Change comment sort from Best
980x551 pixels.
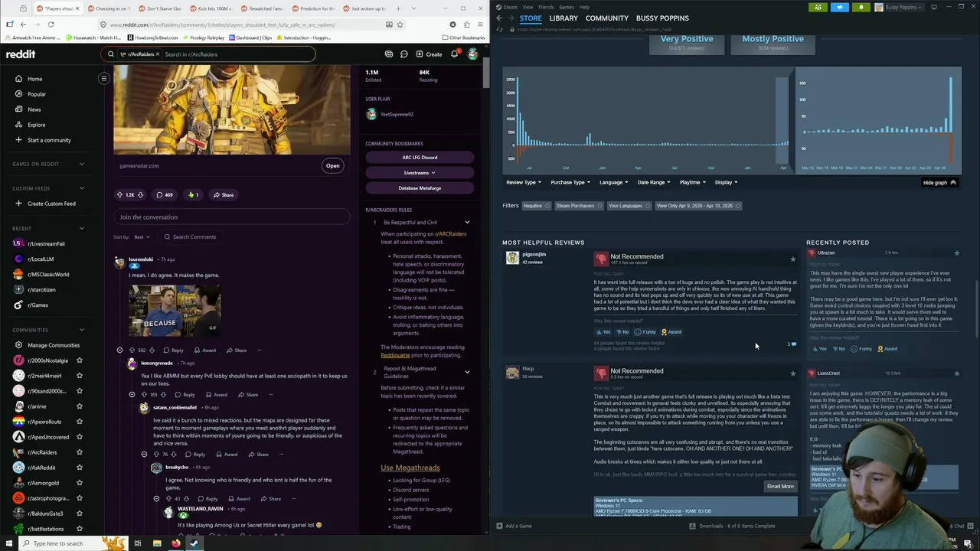pyautogui.click(x=141, y=237)
